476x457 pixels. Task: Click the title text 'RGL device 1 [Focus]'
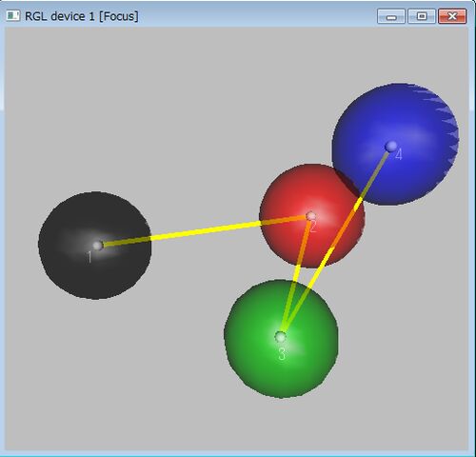point(82,16)
